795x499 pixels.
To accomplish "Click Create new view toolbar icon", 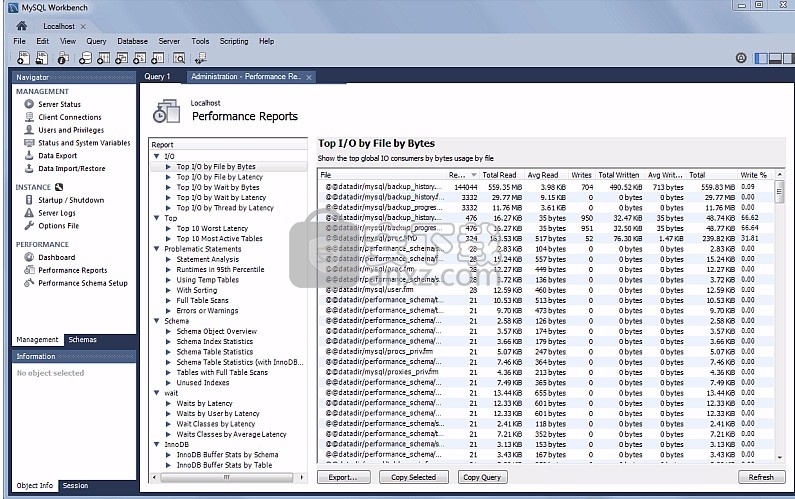I will click(122, 58).
